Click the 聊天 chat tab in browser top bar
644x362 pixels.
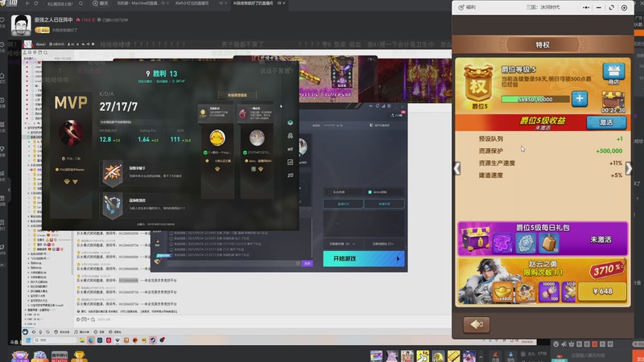pyautogui.click(x=101, y=3)
